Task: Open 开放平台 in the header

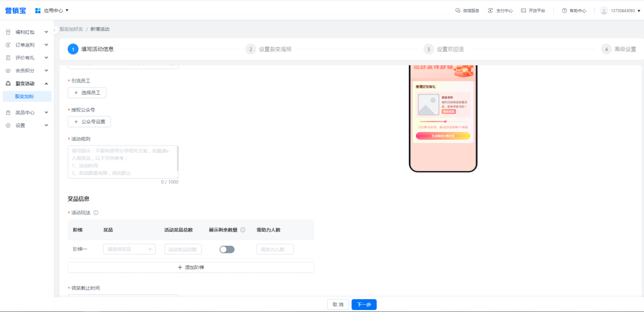Action: pyautogui.click(x=523, y=11)
